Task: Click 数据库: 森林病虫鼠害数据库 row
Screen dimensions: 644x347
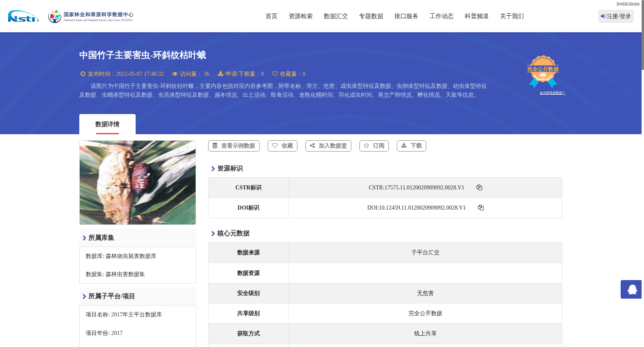Action: 138,256
